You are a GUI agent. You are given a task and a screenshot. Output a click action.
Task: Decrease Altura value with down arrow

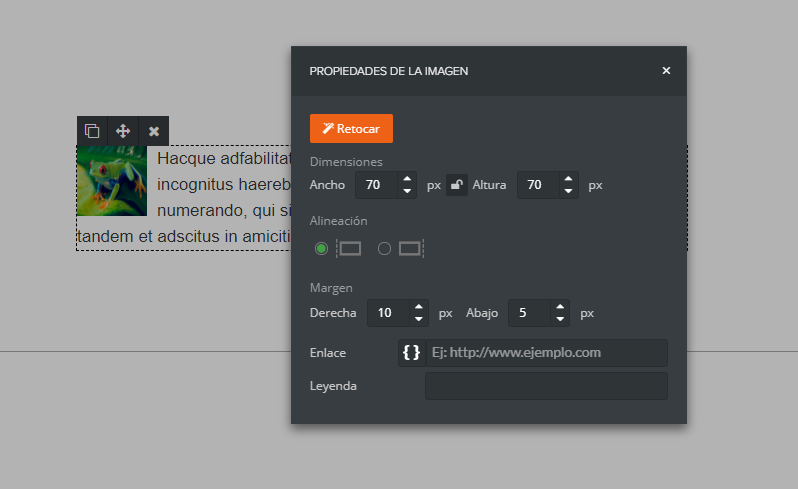coord(568,191)
